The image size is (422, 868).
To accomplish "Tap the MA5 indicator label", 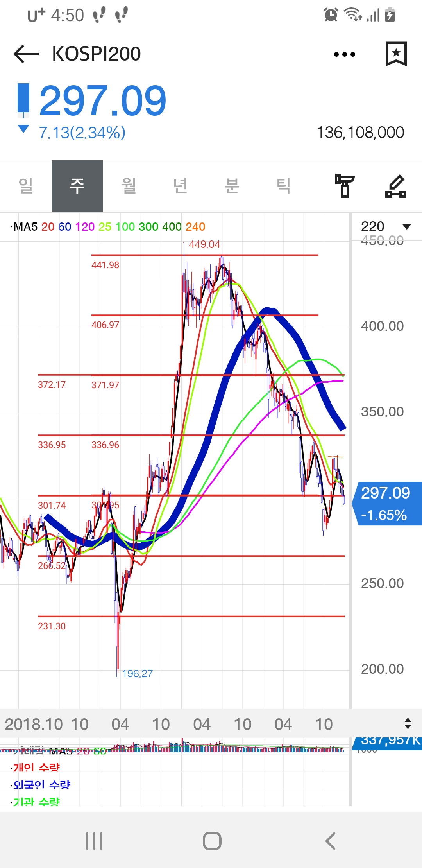I will (x=25, y=227).
